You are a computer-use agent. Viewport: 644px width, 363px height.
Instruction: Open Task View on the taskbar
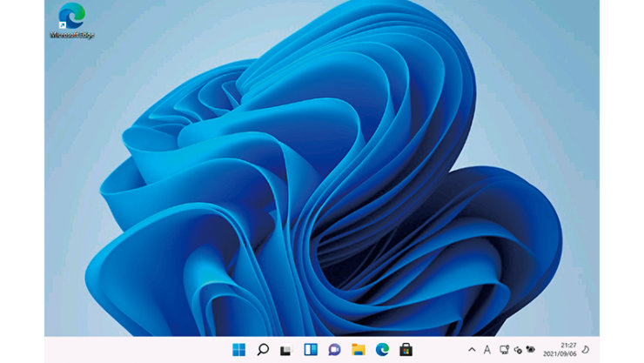(x=286, y=350)
